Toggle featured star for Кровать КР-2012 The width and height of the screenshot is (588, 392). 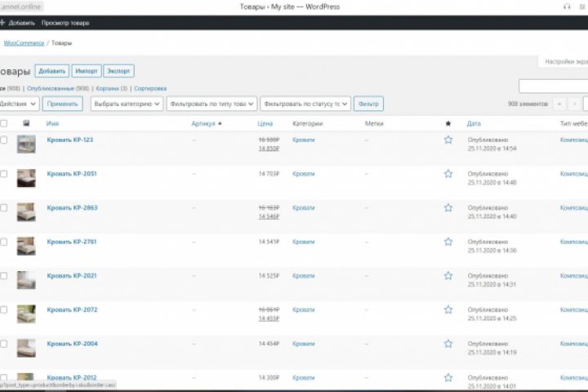tap(448, 377)
